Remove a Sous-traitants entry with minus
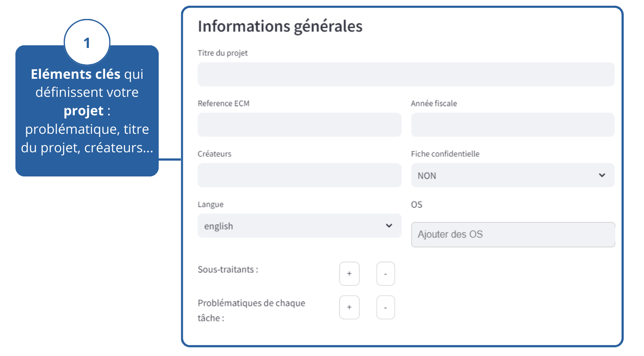The width and height of the screenshot is (644, 356). pos(386,274)
